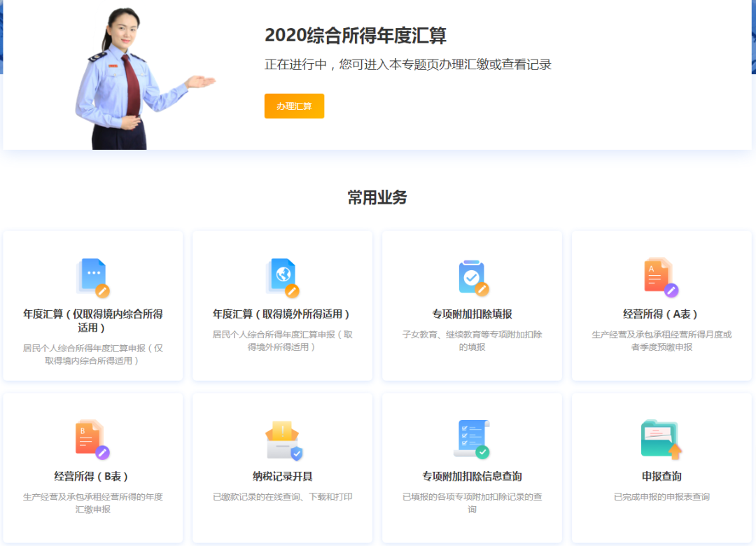Click the green folder icon for declaration inquiry
The height and width of the screenshot is (546, 756).
(x=661, y=437)
